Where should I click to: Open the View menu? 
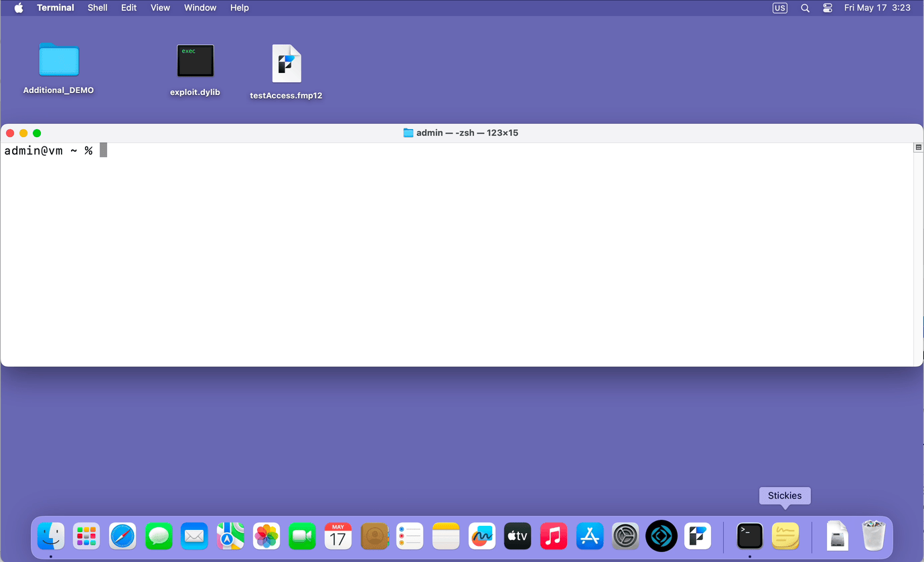coord(160,8)
